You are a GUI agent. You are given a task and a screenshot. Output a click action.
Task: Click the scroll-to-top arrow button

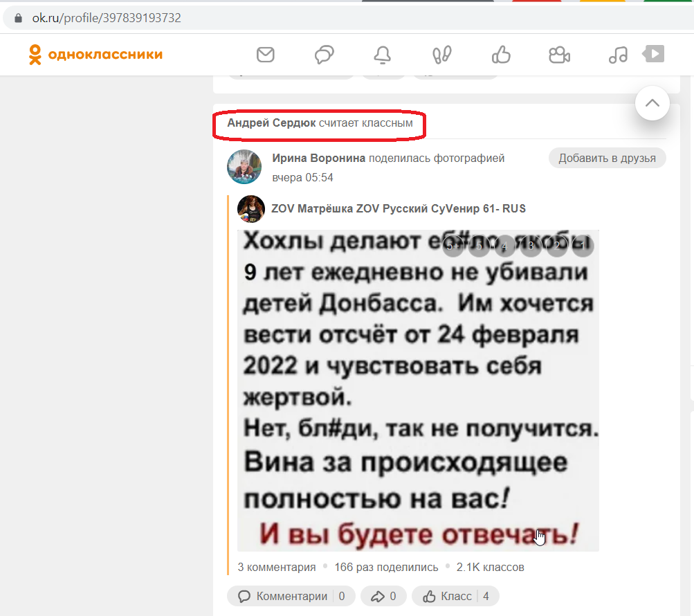[x=652, y=103]
